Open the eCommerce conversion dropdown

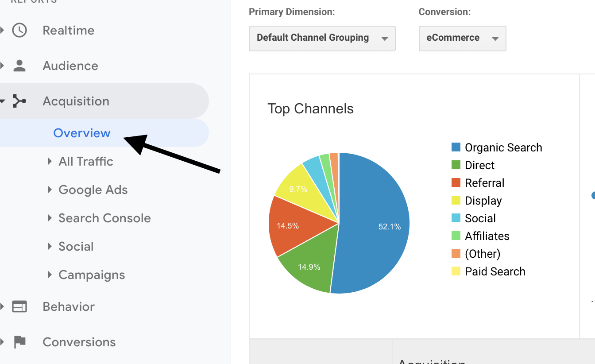pos(462,39)
